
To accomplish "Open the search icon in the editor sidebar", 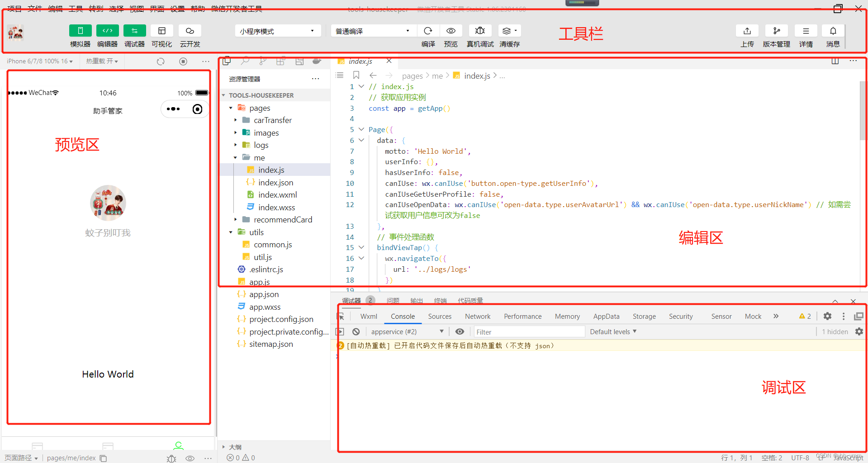I will tap(245, 61).
